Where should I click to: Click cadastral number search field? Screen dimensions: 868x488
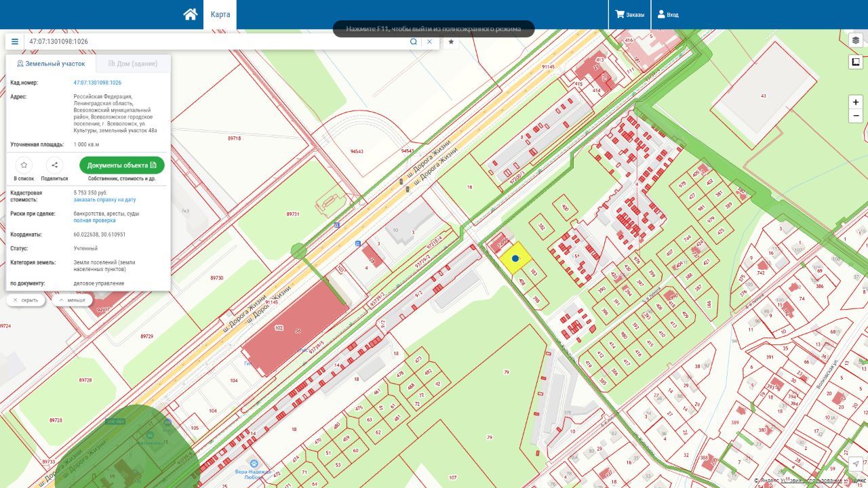click(216, 41)
